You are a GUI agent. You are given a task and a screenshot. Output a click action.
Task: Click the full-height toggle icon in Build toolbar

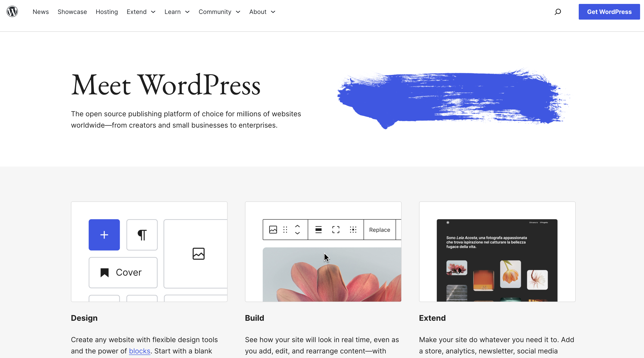(x=335, y=229)
